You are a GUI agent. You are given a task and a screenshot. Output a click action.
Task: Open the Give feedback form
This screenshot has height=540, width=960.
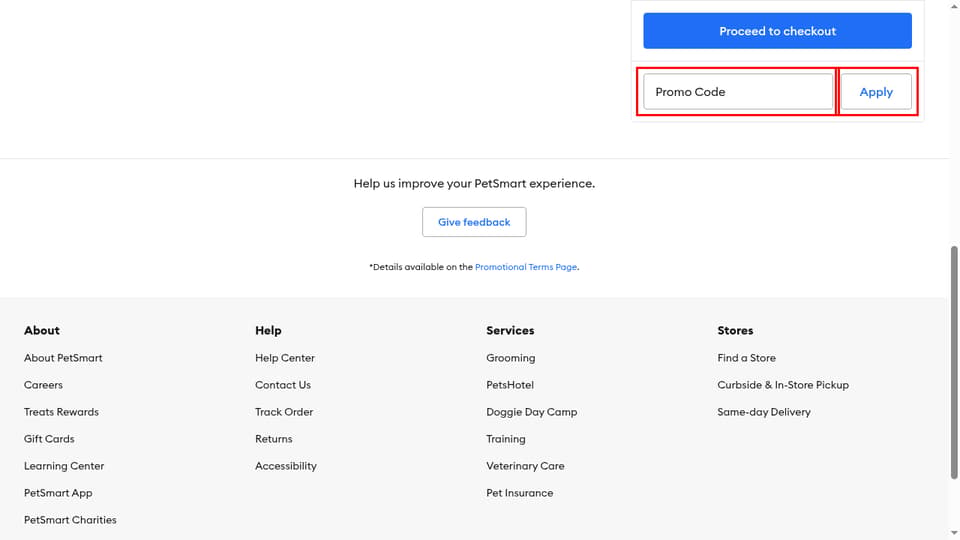(x=474, y=222)
